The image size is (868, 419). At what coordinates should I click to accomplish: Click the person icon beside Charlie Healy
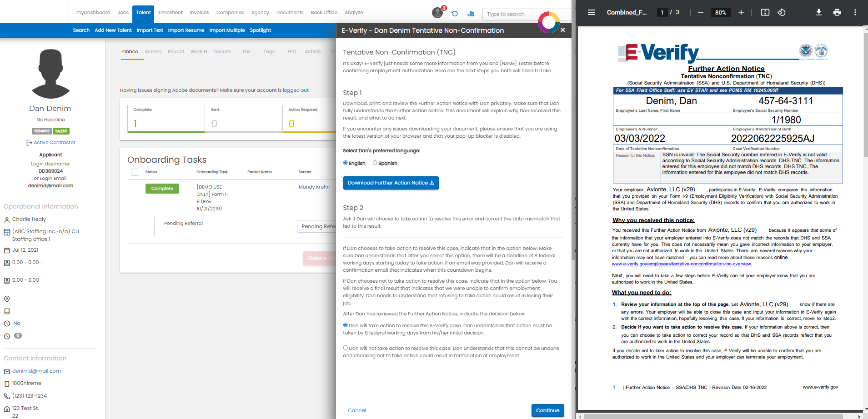(x=7, y=219)
